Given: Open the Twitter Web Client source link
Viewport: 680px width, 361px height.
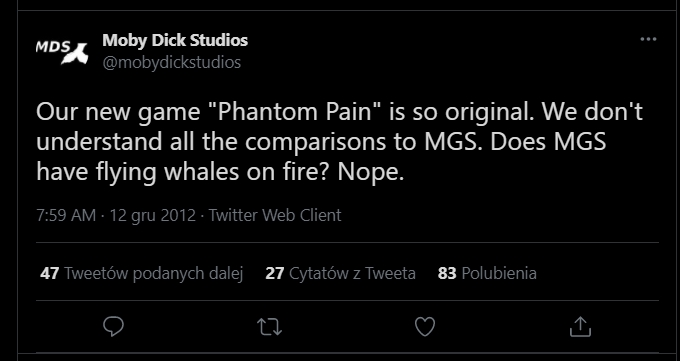Looking at the screenshot, I should [x=275, y=215].
